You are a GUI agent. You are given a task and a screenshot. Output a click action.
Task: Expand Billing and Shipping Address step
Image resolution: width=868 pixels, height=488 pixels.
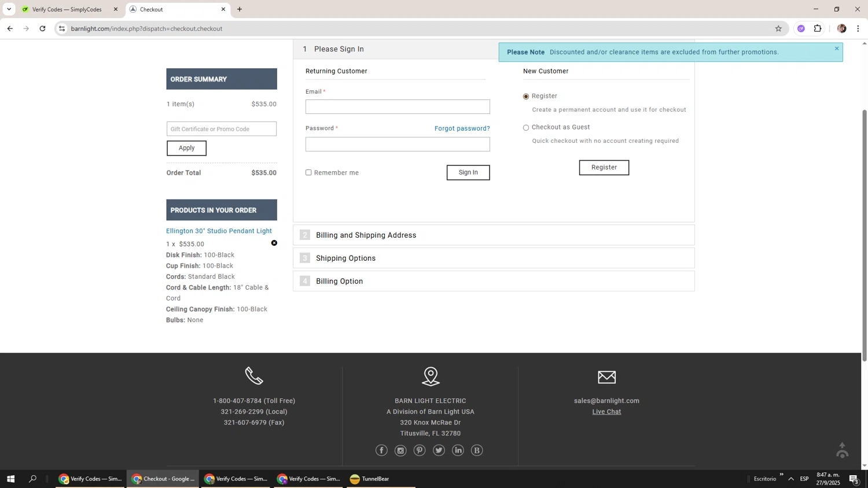[494, 235]
